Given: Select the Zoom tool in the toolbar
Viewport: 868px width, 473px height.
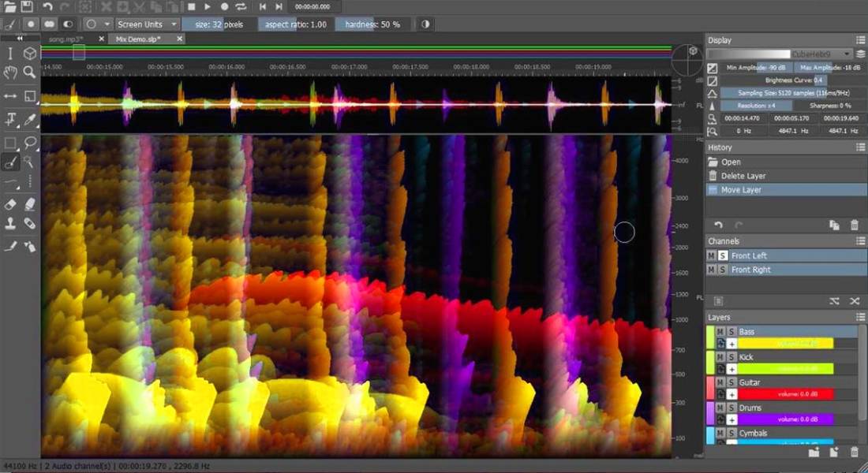Looking at the screenshot, I should point(28,73).
